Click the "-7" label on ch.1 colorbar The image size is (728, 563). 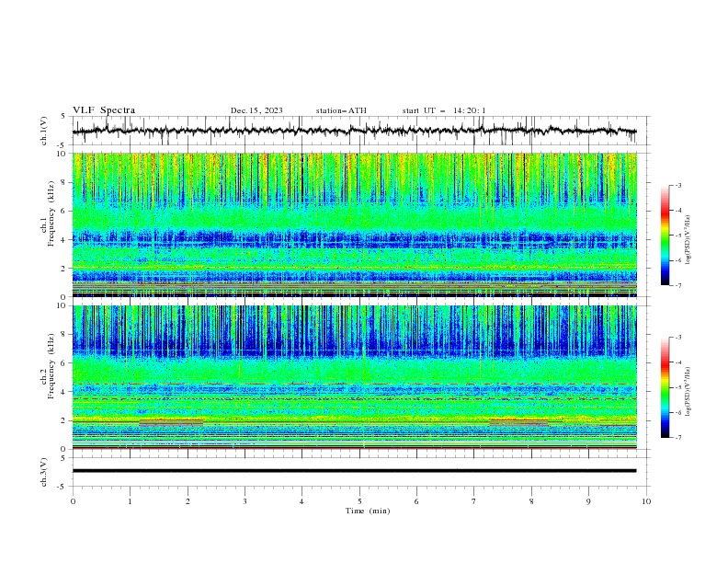pyautogui.click(x=677, y=285)
